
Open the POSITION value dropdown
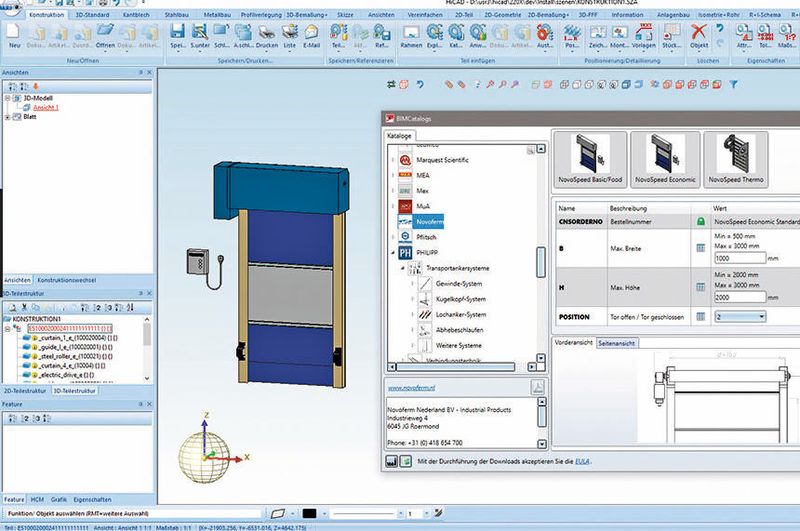(x=762, y=317)
